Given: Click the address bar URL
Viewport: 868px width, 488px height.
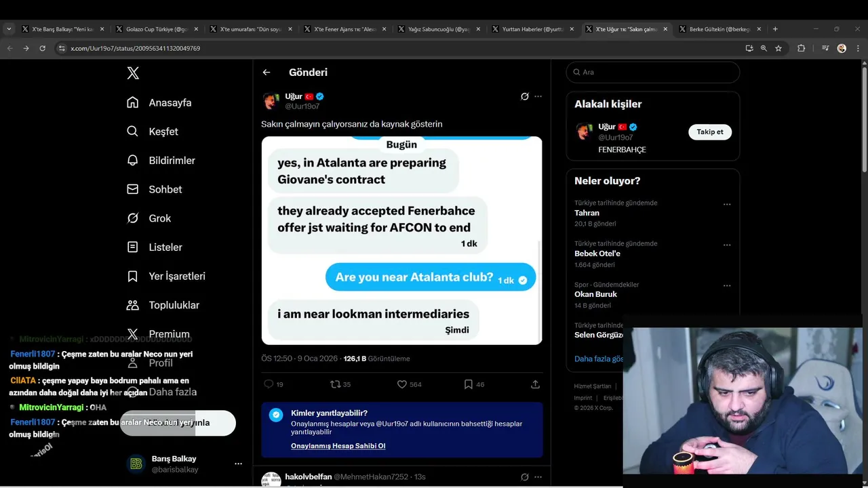Looking at the screenshot, I should [136, 48].
